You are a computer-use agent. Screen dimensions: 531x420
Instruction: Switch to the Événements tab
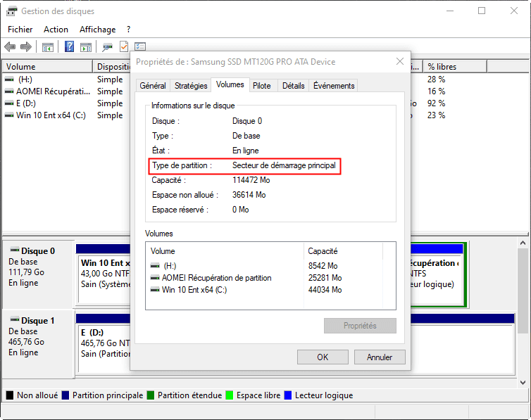pyautogui.click(x=334, y=86)
